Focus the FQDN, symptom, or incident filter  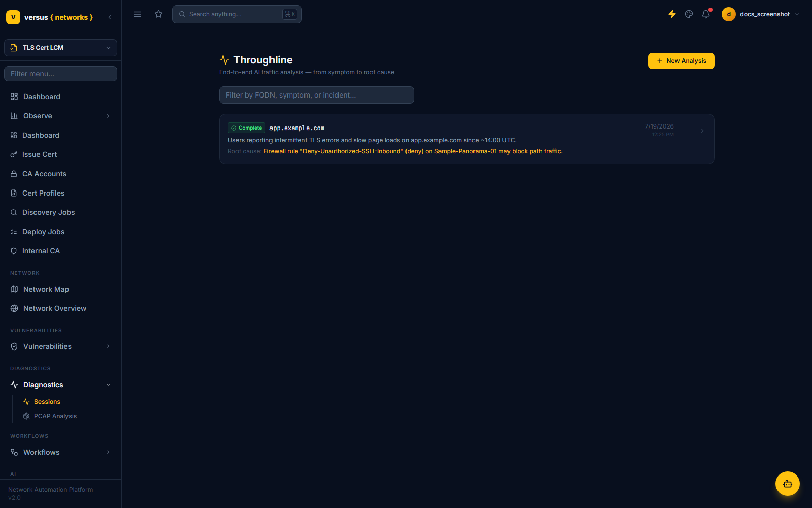click(317, 95)
